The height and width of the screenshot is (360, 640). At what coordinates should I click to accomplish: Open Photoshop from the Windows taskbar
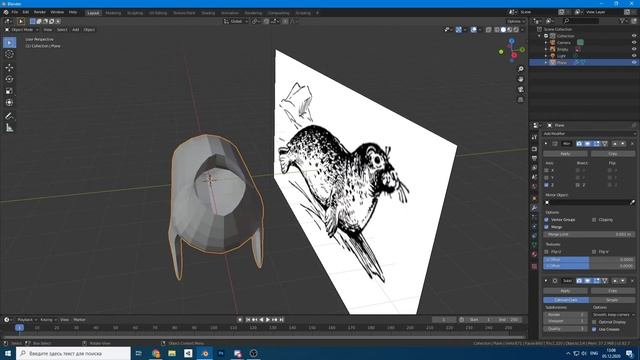221,353
